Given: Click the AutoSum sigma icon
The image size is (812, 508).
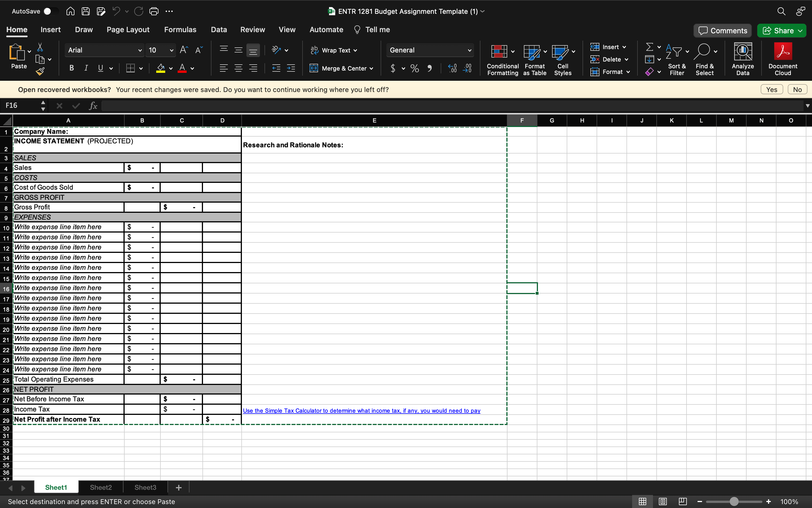Looking at the screenshot, I should (x=650, y=47).
